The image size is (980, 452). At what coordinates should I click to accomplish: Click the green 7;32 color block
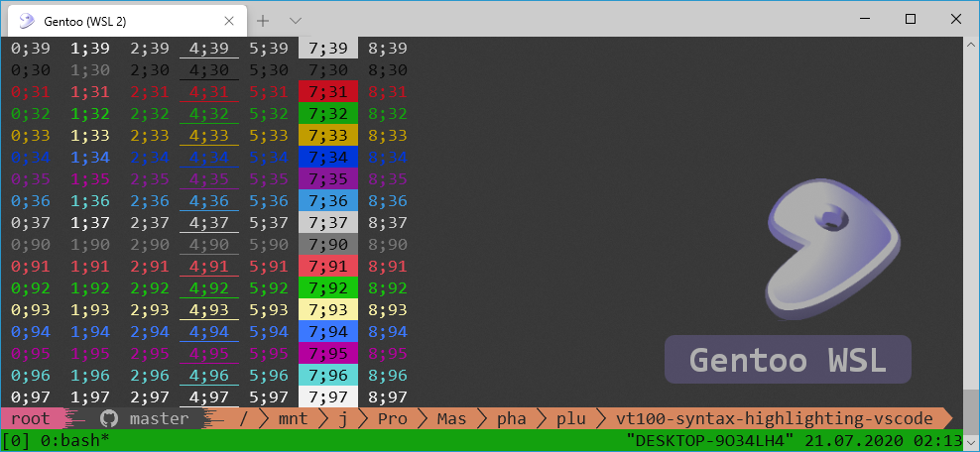click(x=328, y=113)
